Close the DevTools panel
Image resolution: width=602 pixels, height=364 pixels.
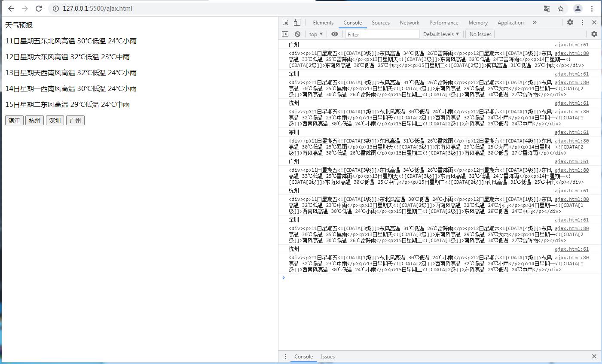pos(594,23)
